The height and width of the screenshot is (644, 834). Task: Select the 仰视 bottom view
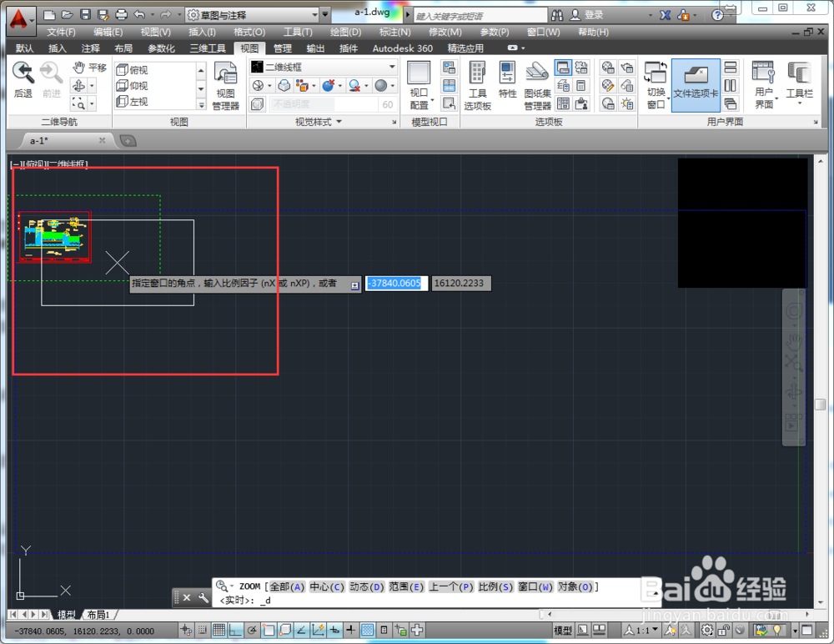pos(133,86)
